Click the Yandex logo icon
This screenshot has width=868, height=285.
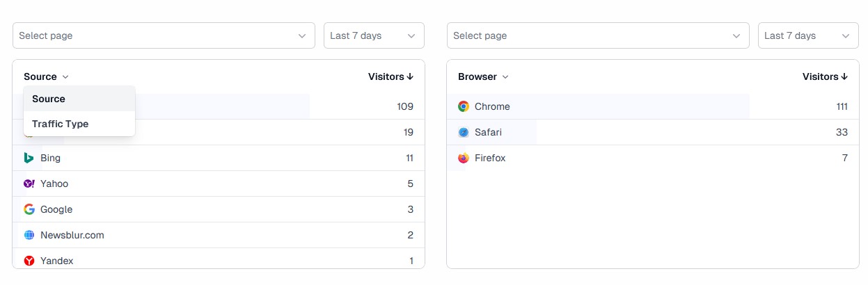tap(29, 261)
